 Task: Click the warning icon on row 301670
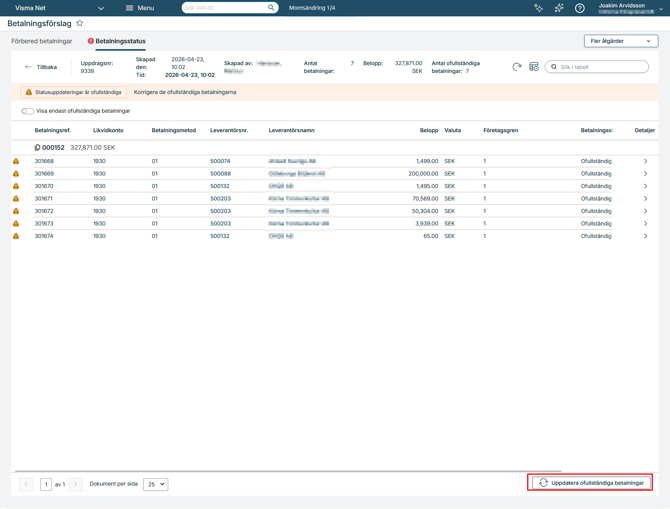click(x=16, y=186)
